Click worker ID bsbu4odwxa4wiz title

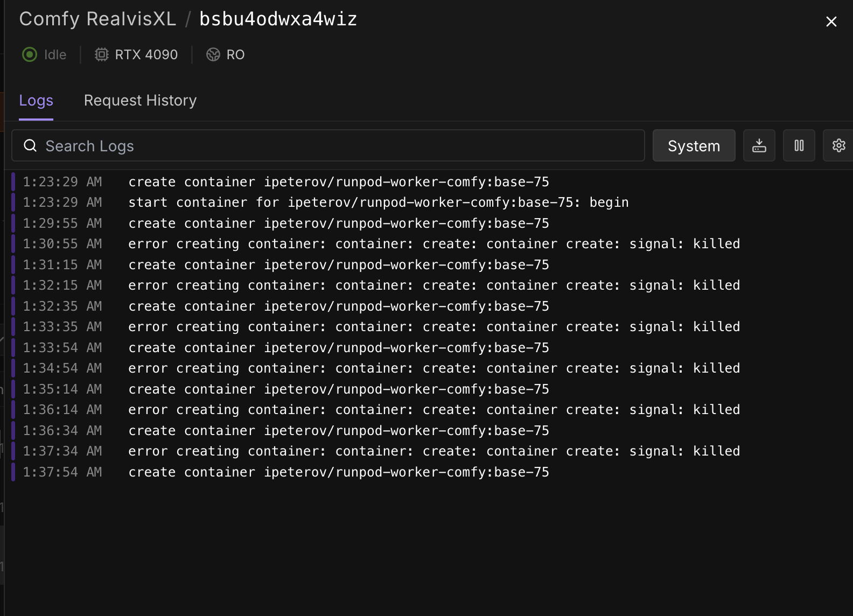[278, 19]
